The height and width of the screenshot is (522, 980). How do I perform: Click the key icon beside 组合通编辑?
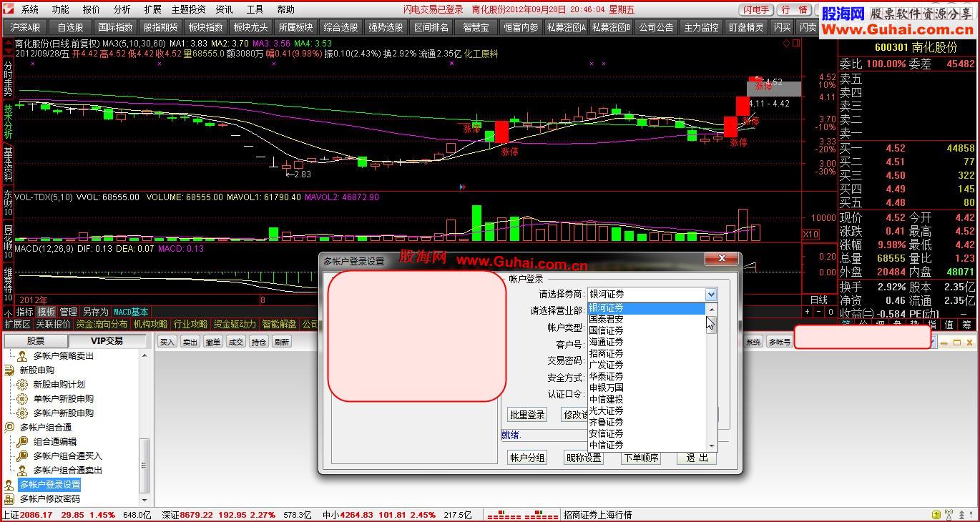(x=22, y=442)
